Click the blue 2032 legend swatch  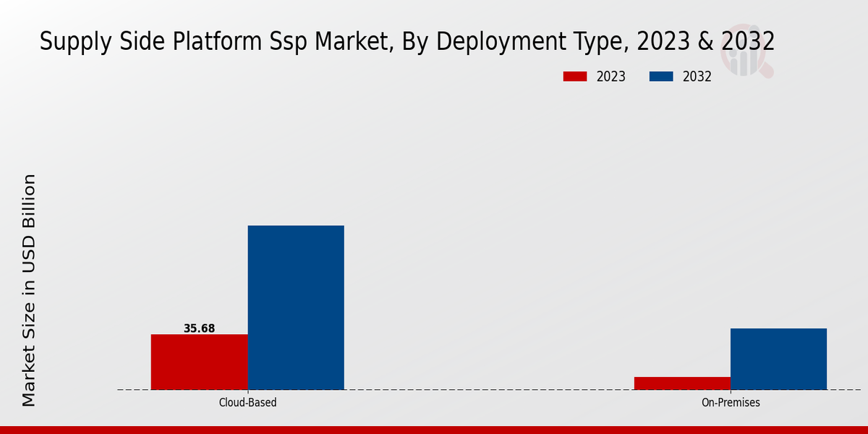tap(662, 77)
